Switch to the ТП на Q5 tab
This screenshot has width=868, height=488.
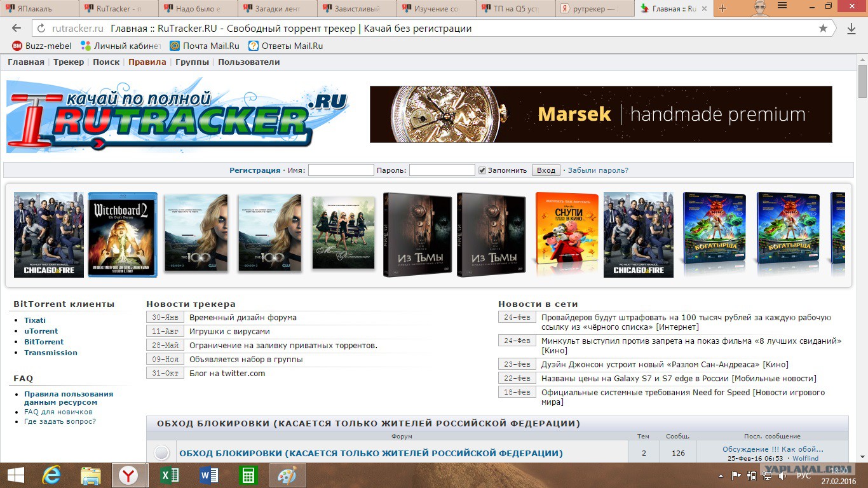point(516,9)
